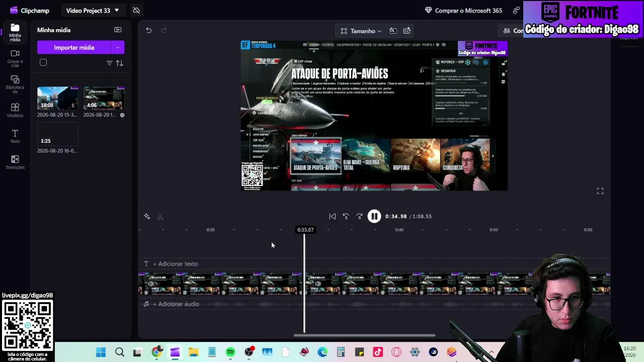Open Clipchamp from the taskbar

[175, 352]
